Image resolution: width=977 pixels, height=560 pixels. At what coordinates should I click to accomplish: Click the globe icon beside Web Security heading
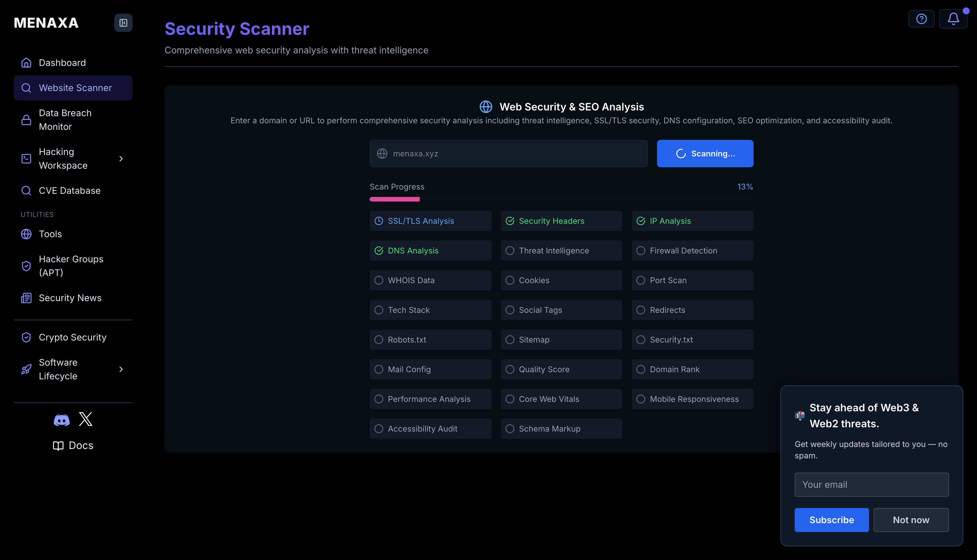tap(486, 106)
